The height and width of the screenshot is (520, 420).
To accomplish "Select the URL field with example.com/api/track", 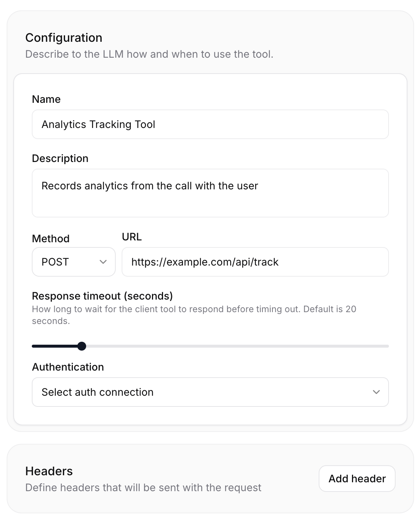I will point(255,262).
